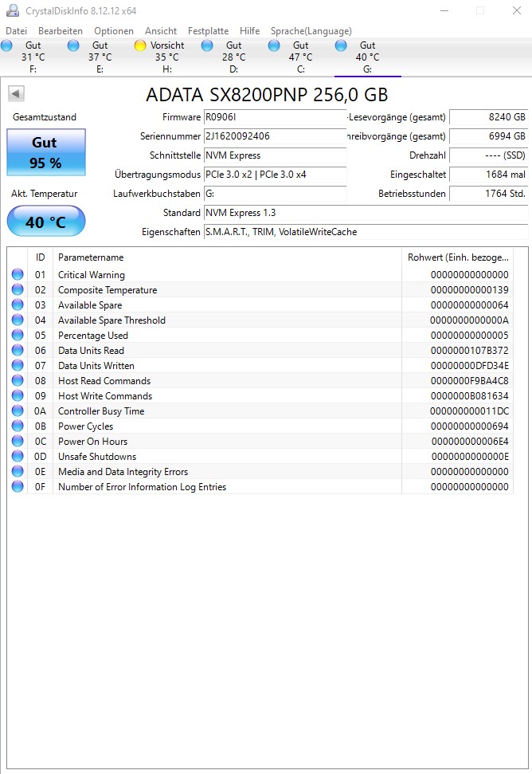532x774 pixels.
Task: Click the status orb of Data Units Written
Action: click(x=18, y=365)
